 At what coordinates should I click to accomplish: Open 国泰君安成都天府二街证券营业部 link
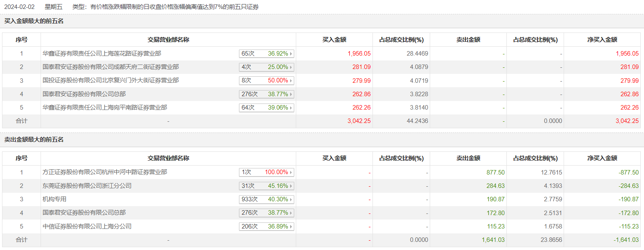point(111,67)
